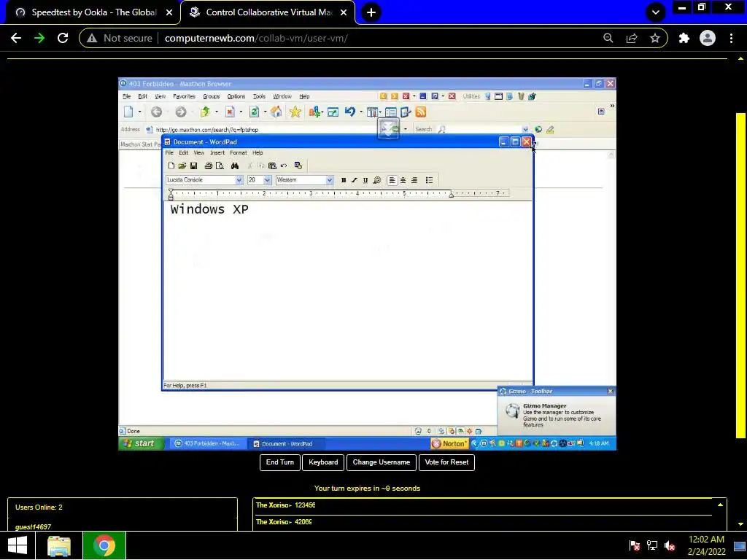The image size is (747, 560).
Task: Open Maxthon's Groups menu
Action: (x=211, y=96)
